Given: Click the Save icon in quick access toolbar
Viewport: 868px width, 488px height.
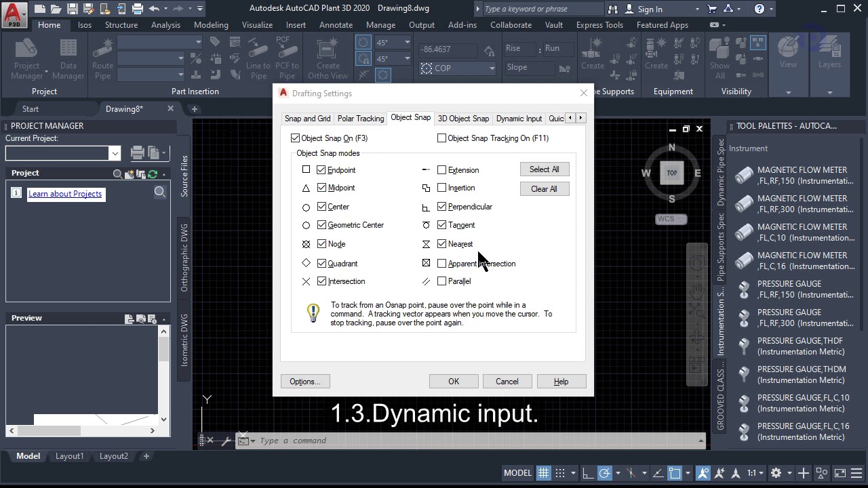Looking at the screenshot, I should (x=73, y=9).
